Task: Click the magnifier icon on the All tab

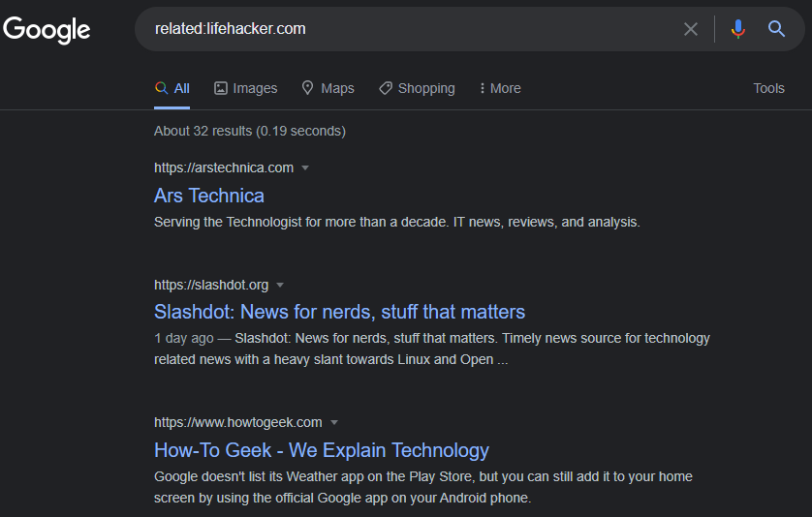Action: click(x=162, y=88)
